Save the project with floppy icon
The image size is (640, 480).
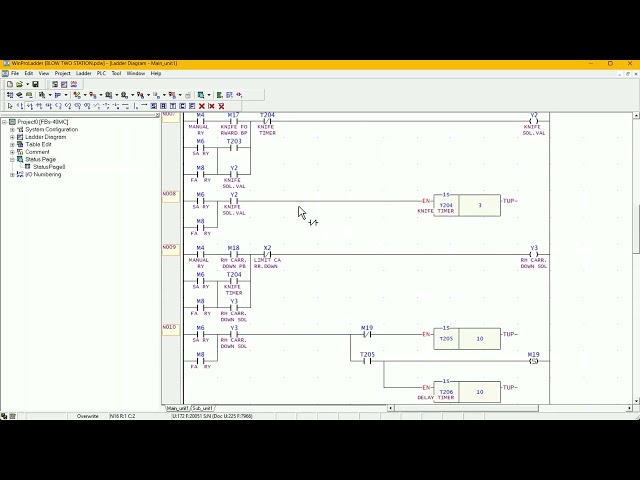click(35, 84)
